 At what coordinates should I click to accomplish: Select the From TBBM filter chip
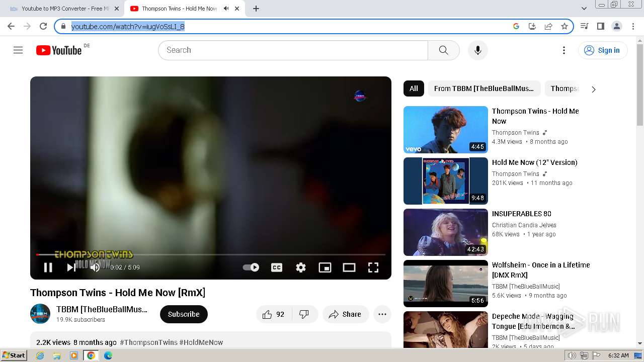coord(484,88)
